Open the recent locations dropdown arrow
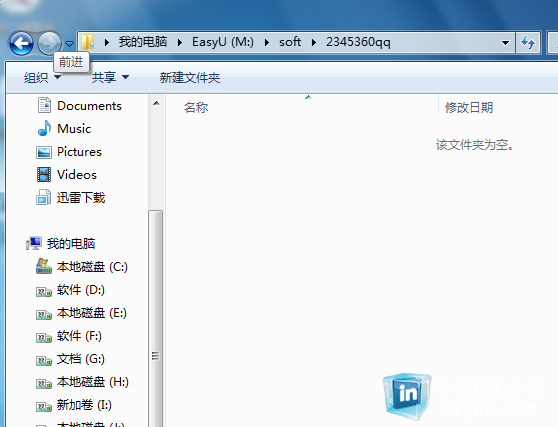This screenshot has height=427, width=558. pyautogui.click(x=69, y=43)
